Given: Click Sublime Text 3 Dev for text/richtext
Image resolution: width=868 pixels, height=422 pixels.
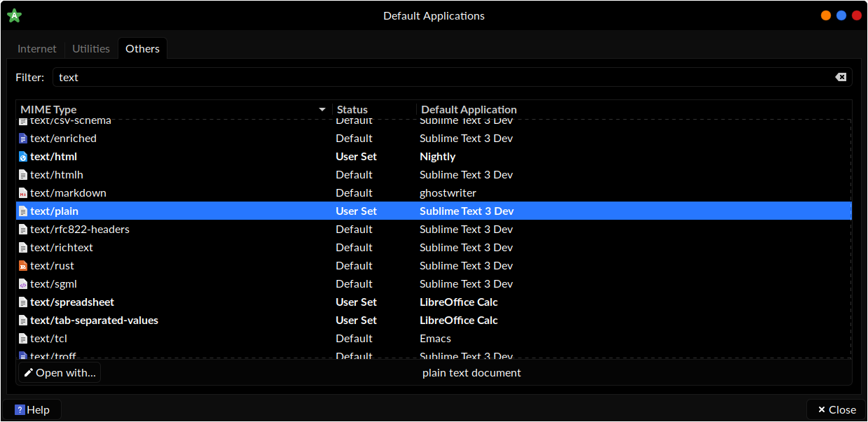Looking at the screenshot, I should pyautogui.click(x=467, y=248).
